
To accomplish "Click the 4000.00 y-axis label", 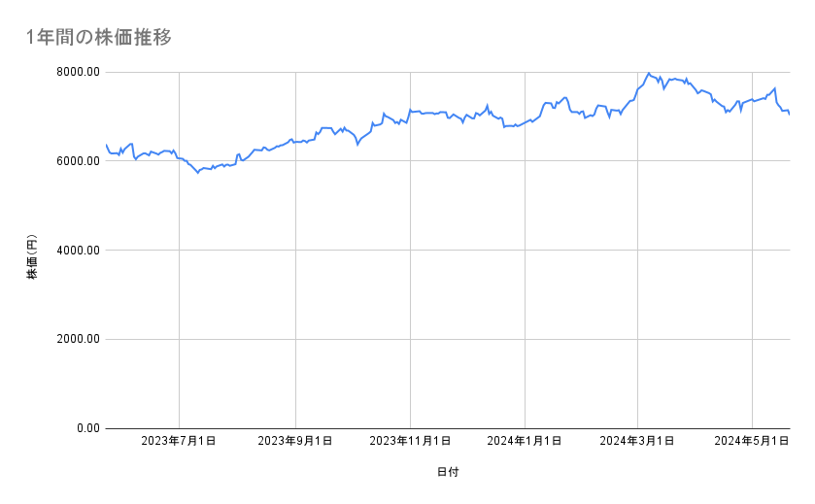I will point(78,251).
